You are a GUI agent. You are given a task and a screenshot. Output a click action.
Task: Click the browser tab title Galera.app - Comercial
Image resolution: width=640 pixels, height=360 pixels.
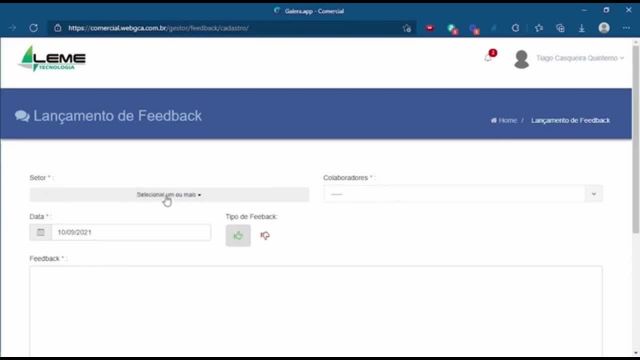tap(314, 11)
